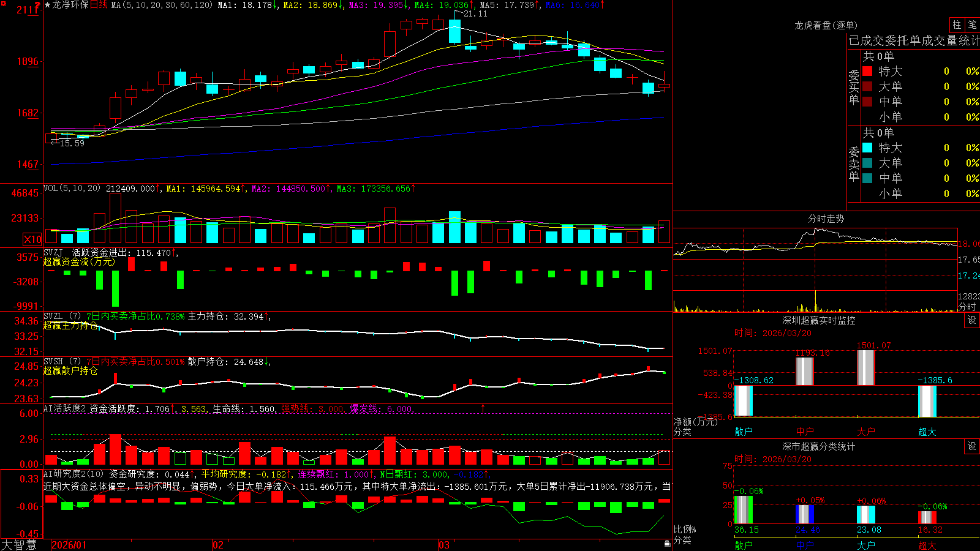Click the cyan 大户 23.08 ratio bar

(866, 515)
